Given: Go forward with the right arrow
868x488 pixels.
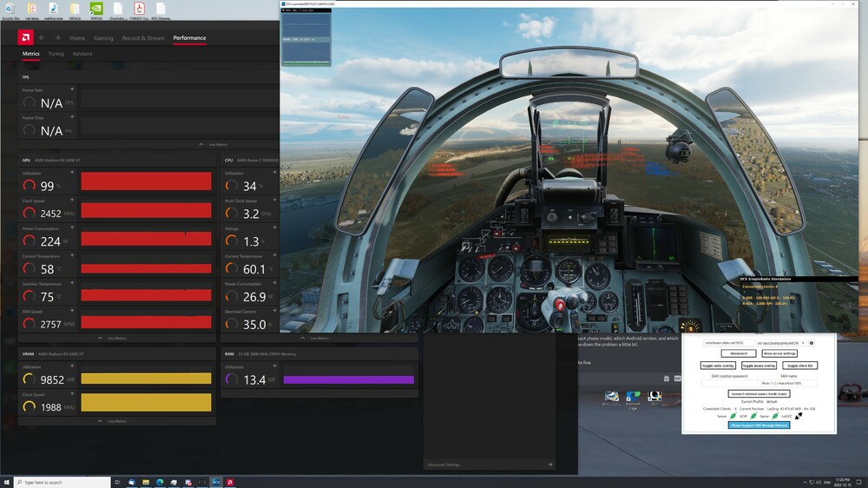Looking at the screenshot, I should tap(57, 37).
